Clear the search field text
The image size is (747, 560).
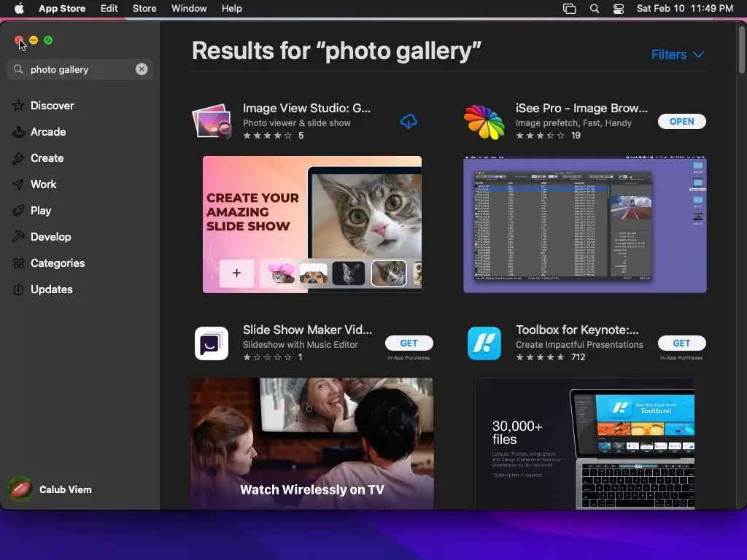142,69
